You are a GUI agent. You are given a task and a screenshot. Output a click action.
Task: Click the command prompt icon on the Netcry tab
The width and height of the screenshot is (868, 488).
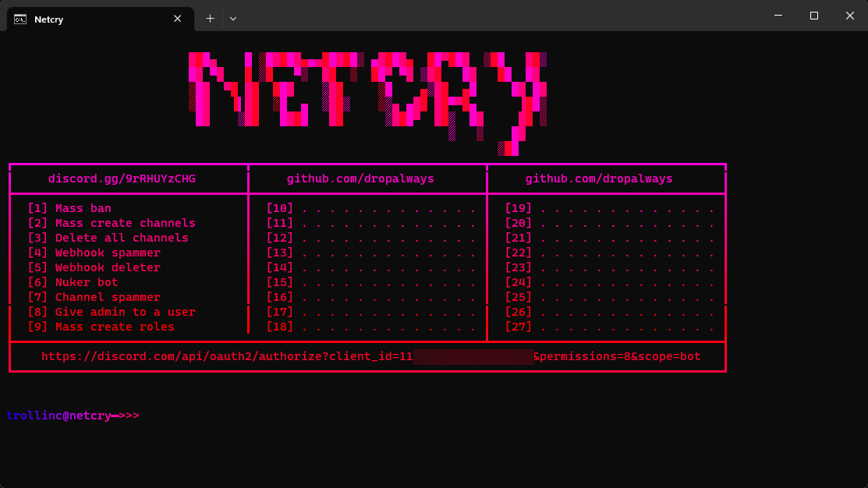pos(19,19)
